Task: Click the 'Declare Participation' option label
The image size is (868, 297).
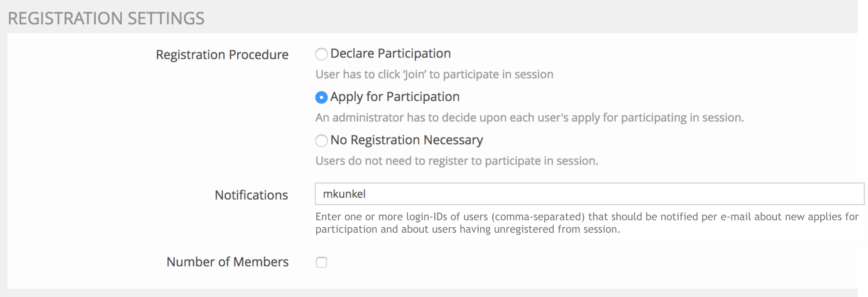Action: 390,54
